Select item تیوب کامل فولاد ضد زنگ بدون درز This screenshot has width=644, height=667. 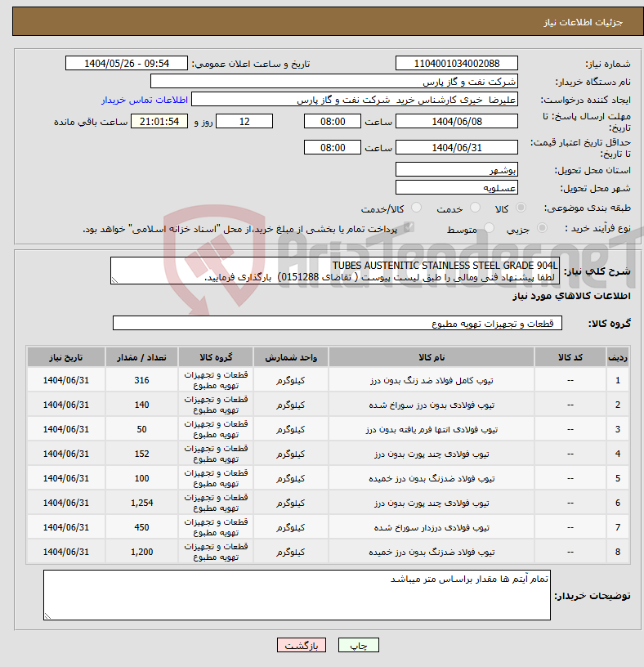click(x=432, y=380)
